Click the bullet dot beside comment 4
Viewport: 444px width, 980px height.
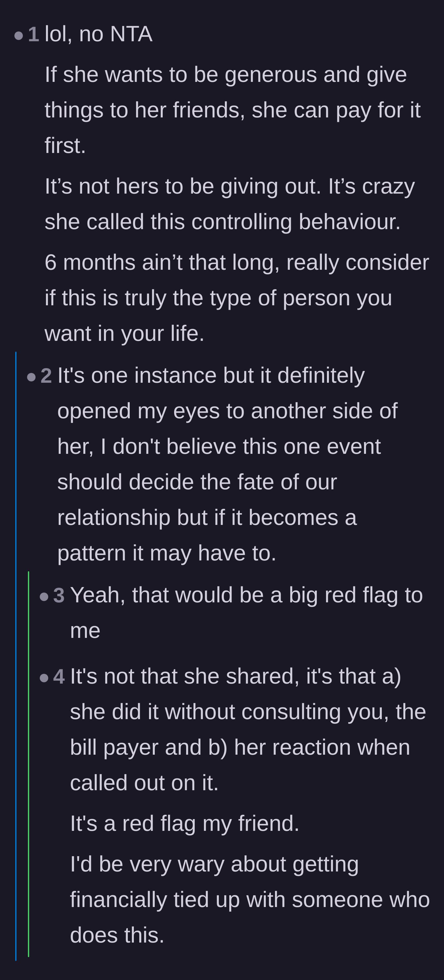point(44,678)
